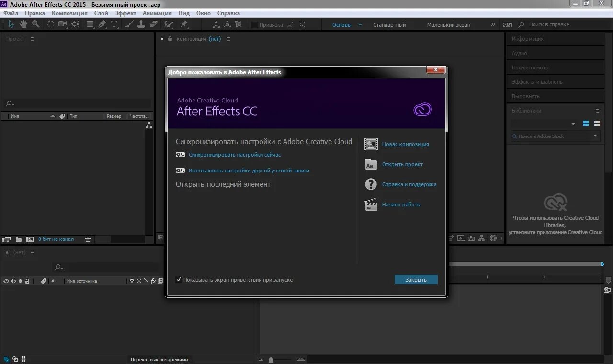Viewport: 613px width, 364px height.
Task: Click the flowchart icon in Project panel
Action: (x=149, y=125)
